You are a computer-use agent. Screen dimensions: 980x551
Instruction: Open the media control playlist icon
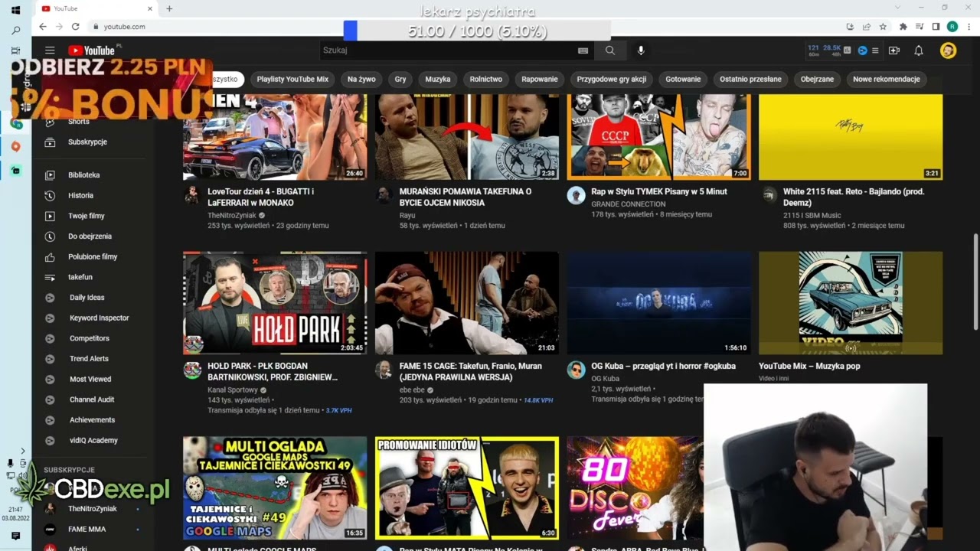(x=920, y=26)
